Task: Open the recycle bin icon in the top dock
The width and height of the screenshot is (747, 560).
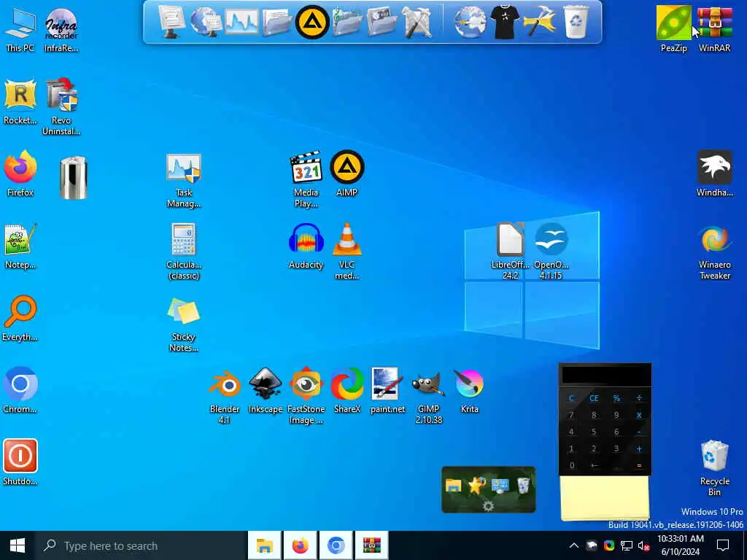Action: (576, 22)
